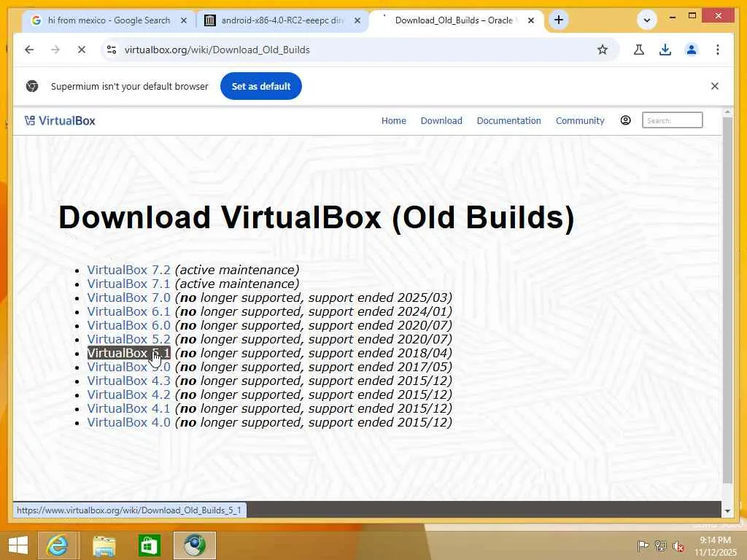Image resolution: width=747 pixels, height=560 pixels.
Task: Click Supermium browser taskbar icon
Action: pyautogui.click(x=195, y=545)
